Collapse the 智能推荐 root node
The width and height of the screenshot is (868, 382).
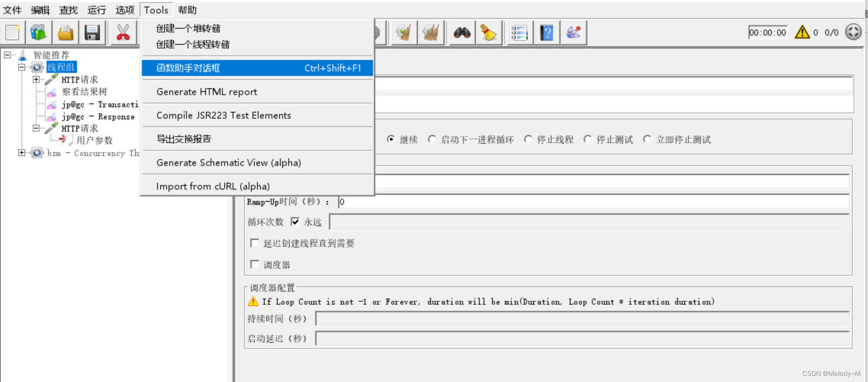[x=7, y=55]
